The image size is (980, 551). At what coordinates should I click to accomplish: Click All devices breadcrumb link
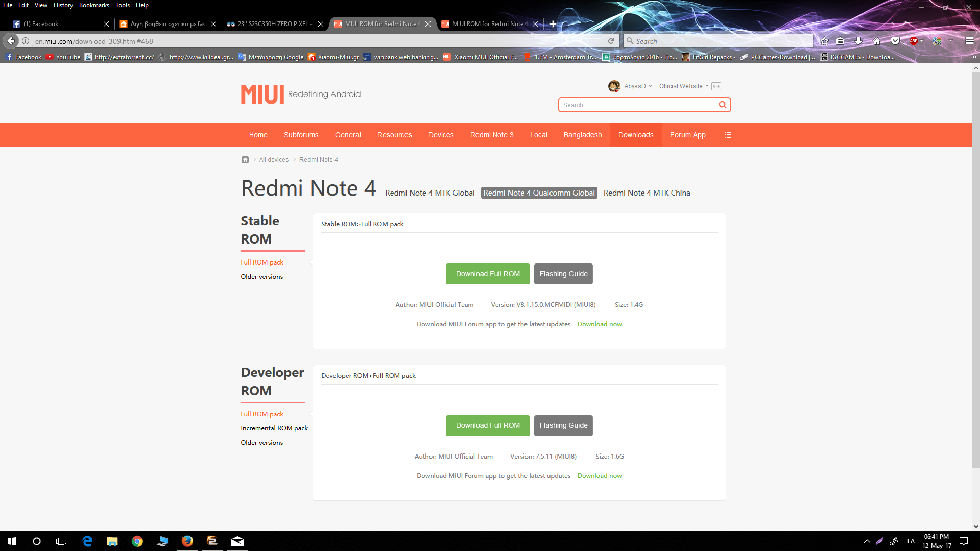274,160
